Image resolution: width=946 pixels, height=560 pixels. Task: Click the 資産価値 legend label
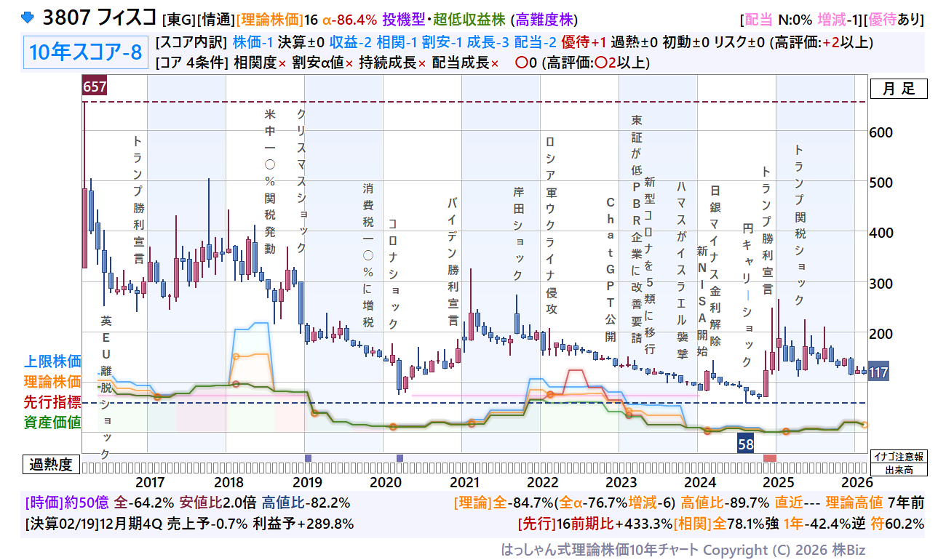(x=52, y=423)
